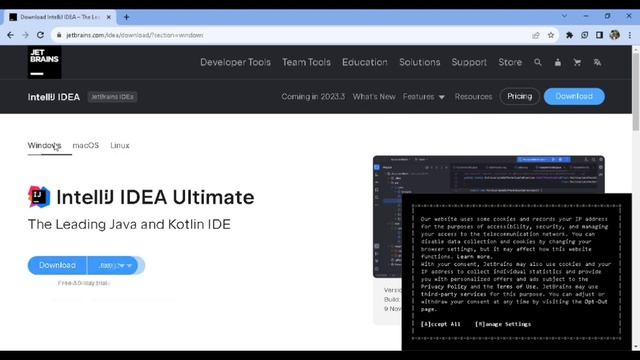Open the shopping cart icon

(577, 62)
